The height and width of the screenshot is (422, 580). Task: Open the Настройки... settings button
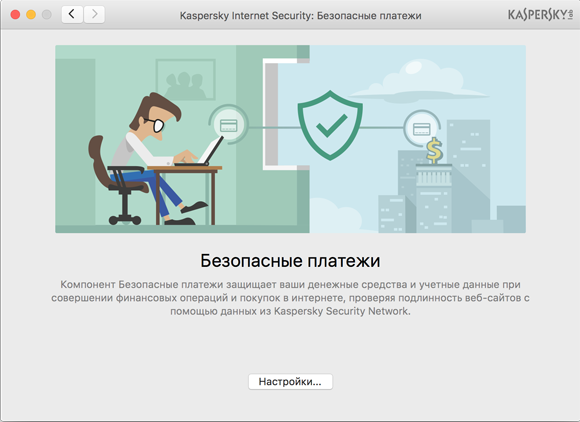pos(290,381)
